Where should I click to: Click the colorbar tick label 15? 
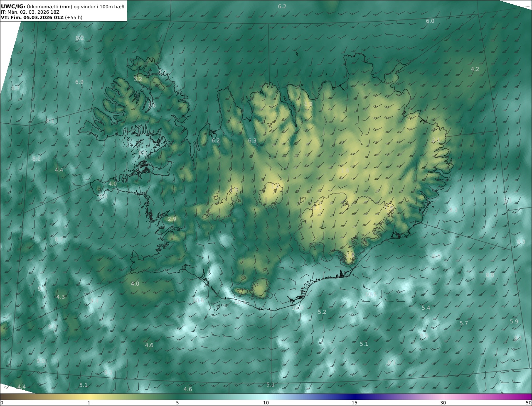355,403
